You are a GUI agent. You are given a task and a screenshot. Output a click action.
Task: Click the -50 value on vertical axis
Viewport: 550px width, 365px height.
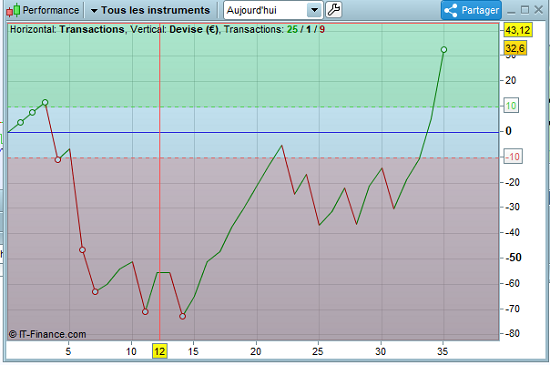point(513,258)
